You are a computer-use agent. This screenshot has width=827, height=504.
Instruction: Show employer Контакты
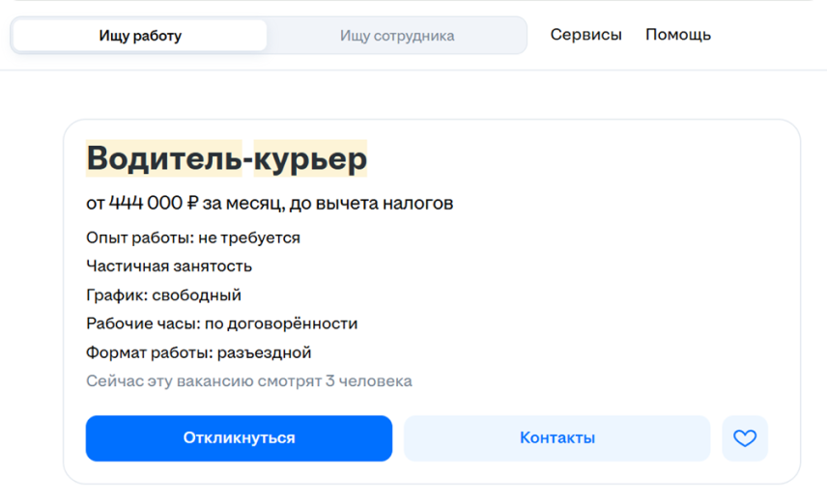(x=556, y=438)
